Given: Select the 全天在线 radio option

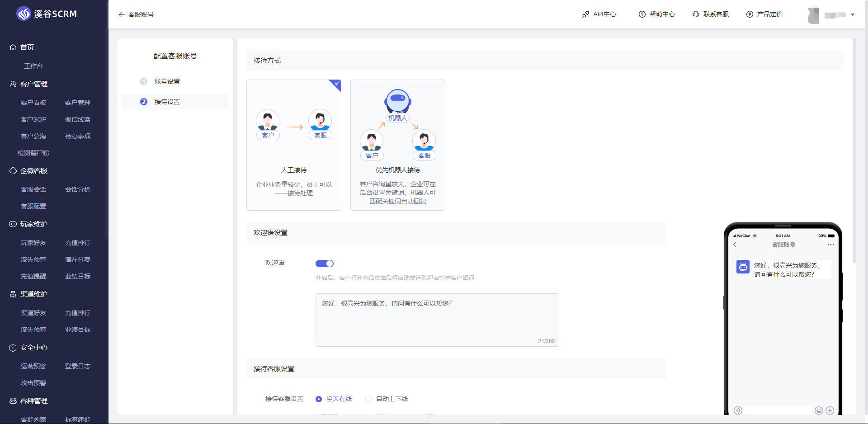Looking at the screenshot, I should click(319, 399).
